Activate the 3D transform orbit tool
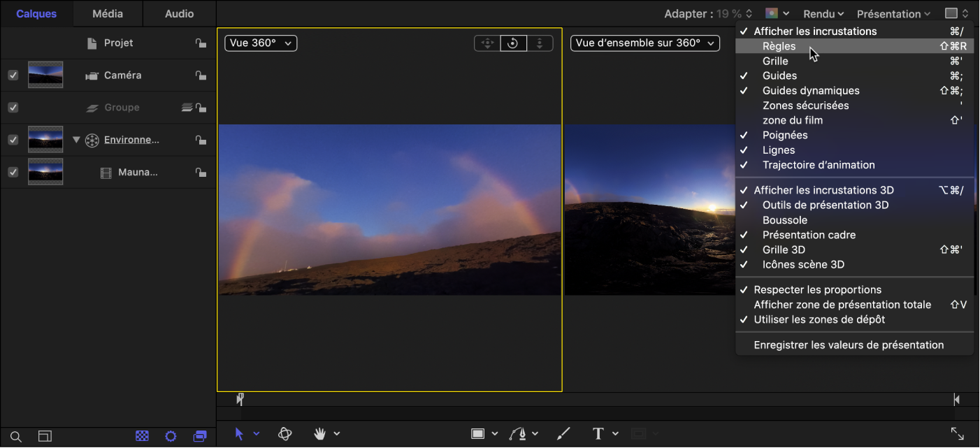The height and width of the screenshot is (448, 980). click(284, 434)
